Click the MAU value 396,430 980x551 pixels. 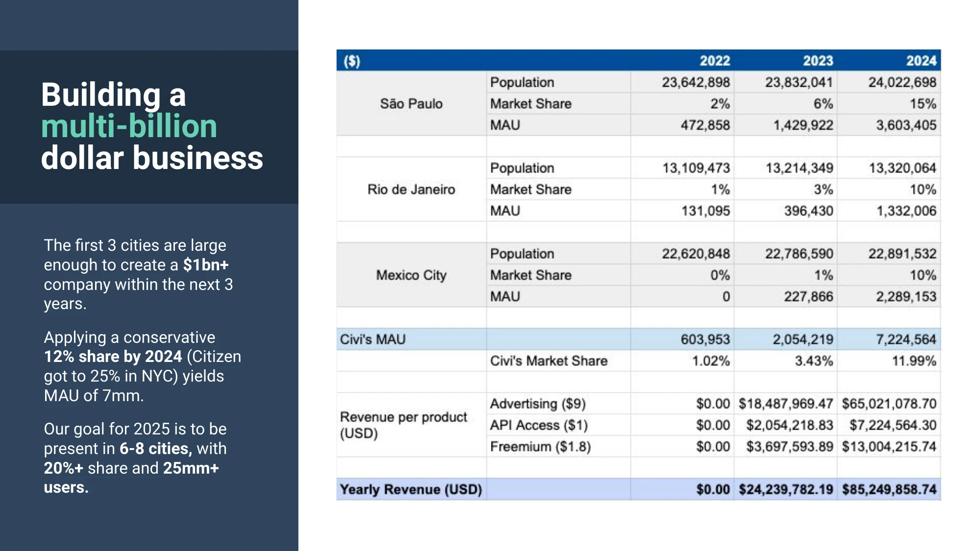[808, 211]
